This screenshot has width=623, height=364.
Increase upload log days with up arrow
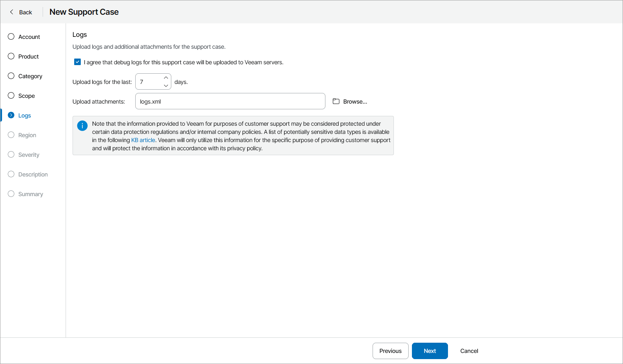point(166,77)
